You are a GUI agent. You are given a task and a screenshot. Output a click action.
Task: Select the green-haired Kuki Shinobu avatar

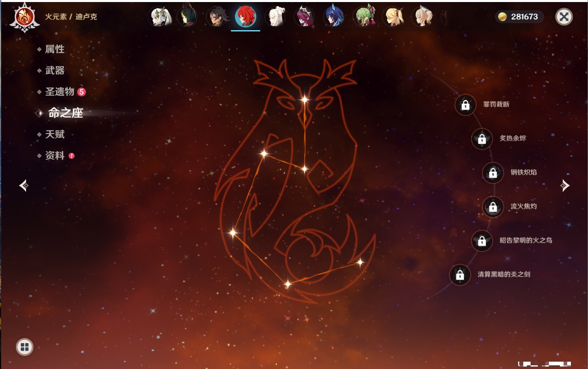point(364,17)
